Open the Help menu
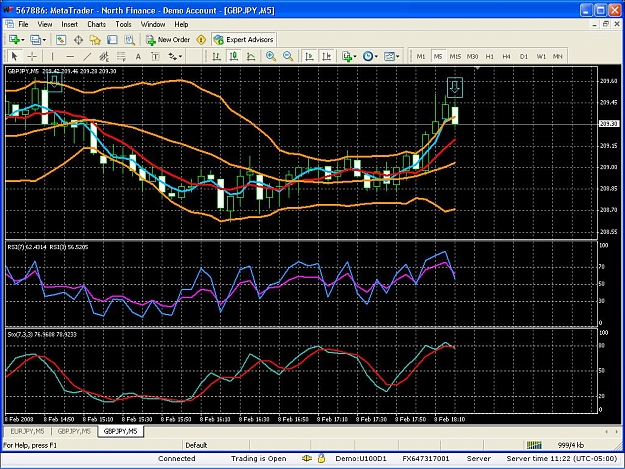 (181, 24)
